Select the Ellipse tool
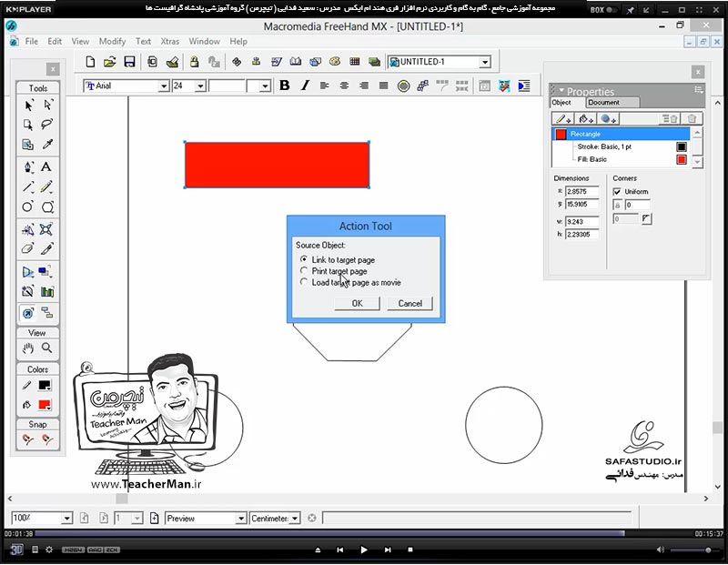 28,207
